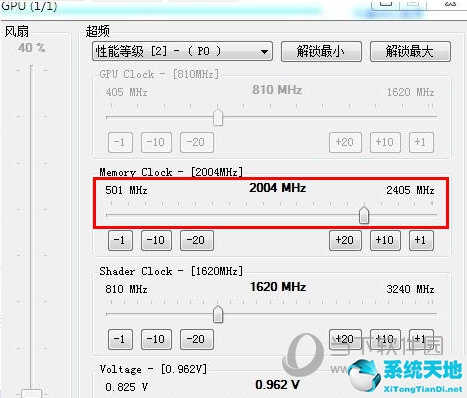The width and height of the screenshot is (467, 398).
Task: Increase Shader Clock by 1 MHz
Action: (421, 339)
